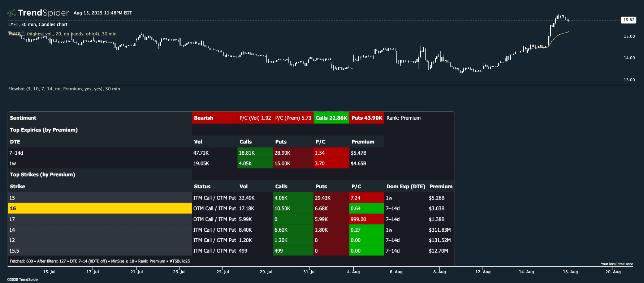
Task: Click the Fetched: 600 filter summary footer
Action: point(100,261)
